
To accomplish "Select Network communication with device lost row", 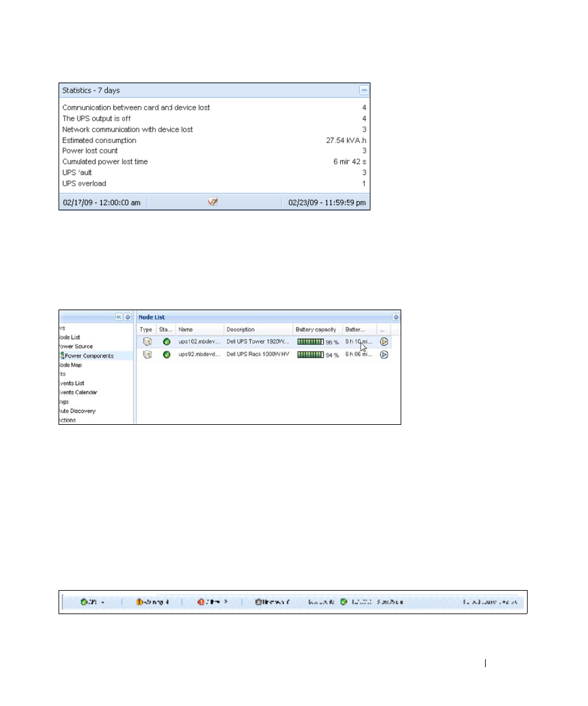I will (214, 129).
